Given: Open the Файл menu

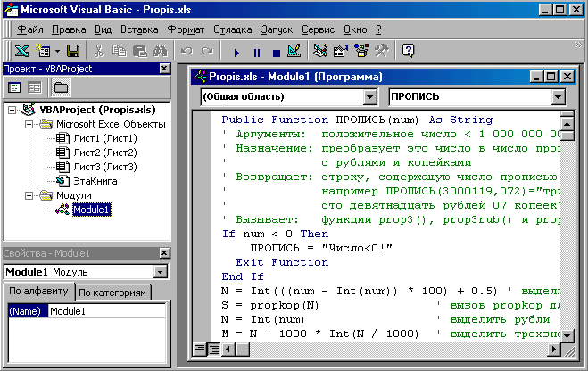Looking at the screenshot, I should click(x=30, y=29).
